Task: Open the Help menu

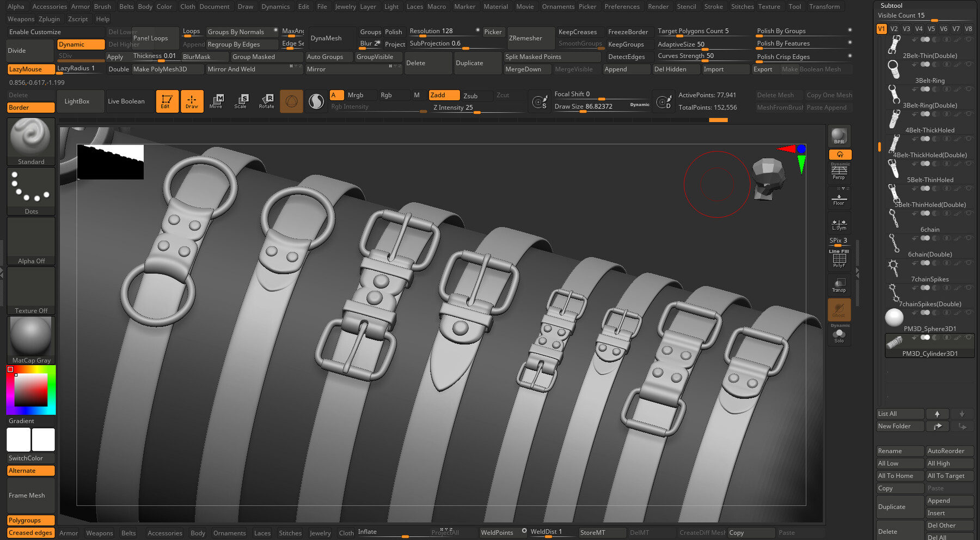Action: [x=102, y=19]
